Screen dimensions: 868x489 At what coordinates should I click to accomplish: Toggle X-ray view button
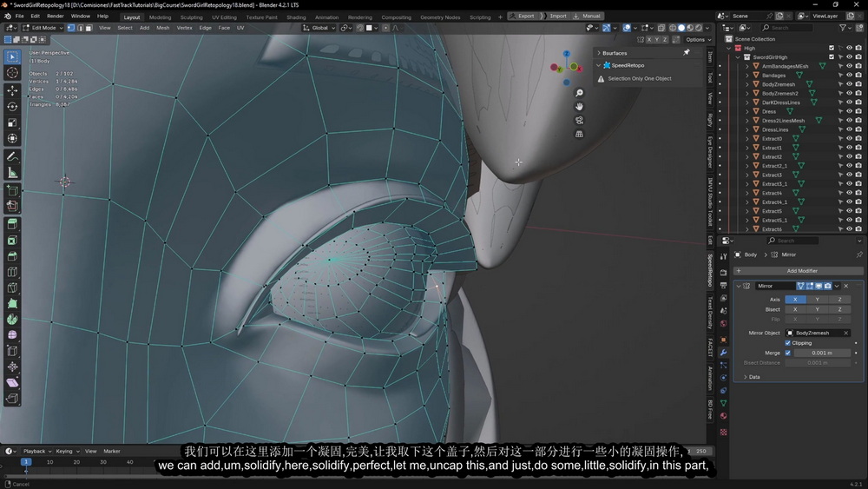pyautogui.click(x=661, y=28)
